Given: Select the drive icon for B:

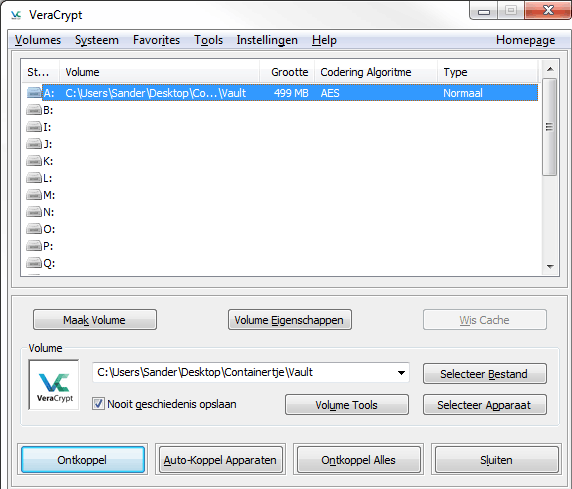Looking at the screenshot, I should (34, 110).
